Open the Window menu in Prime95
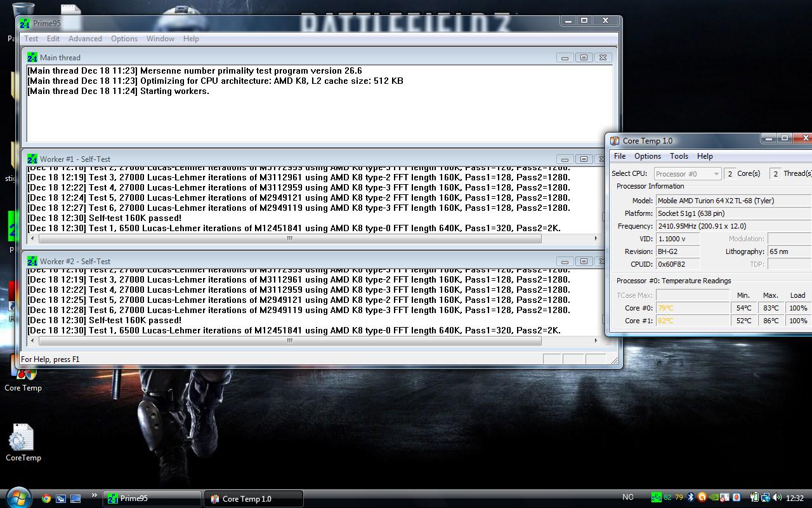This screenshot has width=812, height=508. [160, 39]
